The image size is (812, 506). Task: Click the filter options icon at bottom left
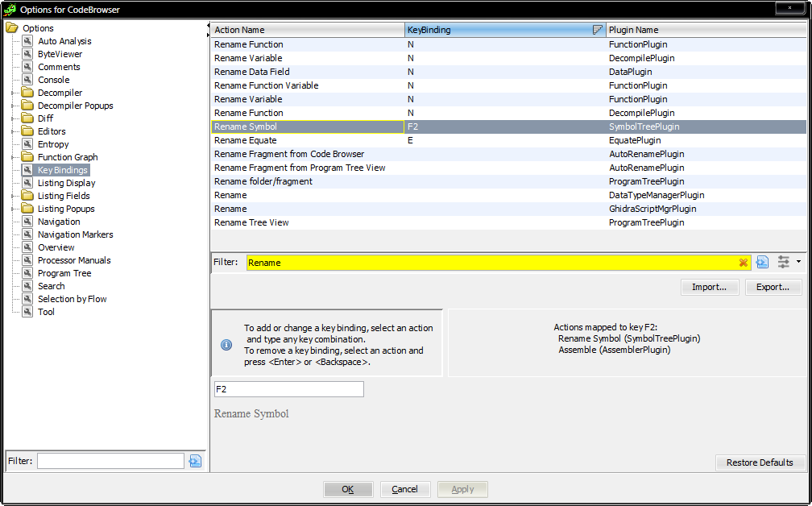coord(193,460)
